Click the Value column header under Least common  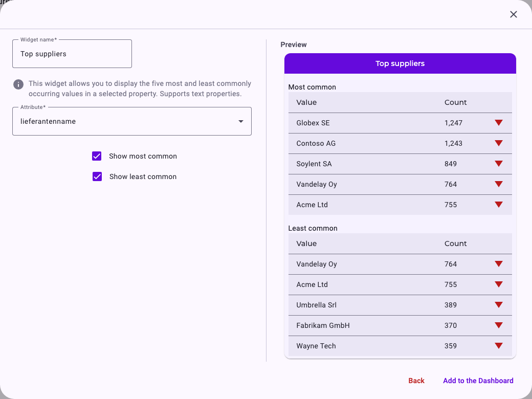pyautogui.click(x=306, y=243)
